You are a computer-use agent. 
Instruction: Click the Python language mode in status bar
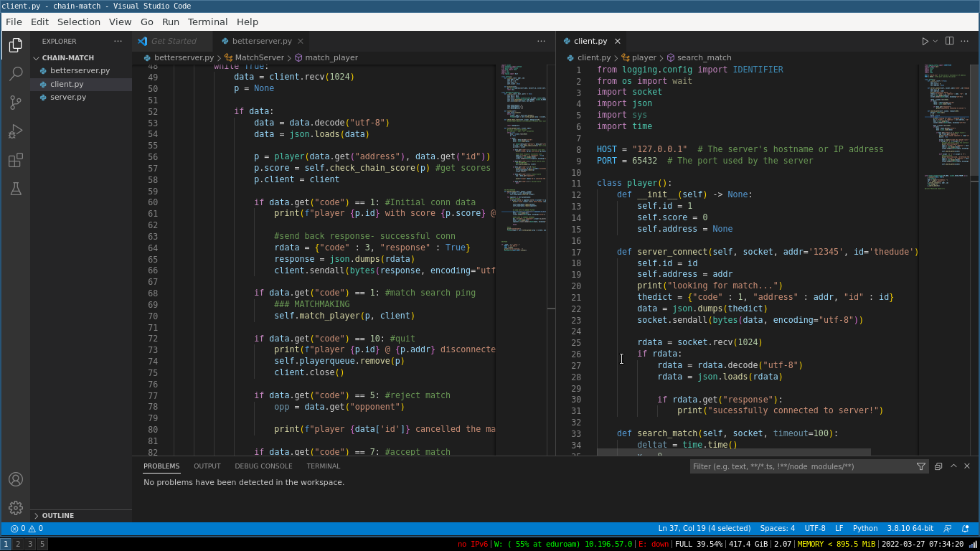pos(864,528)
